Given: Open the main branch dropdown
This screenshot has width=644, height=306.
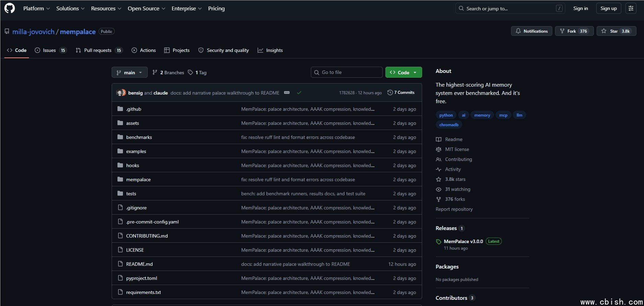Looking at the screenshot, I should (129, 73).
